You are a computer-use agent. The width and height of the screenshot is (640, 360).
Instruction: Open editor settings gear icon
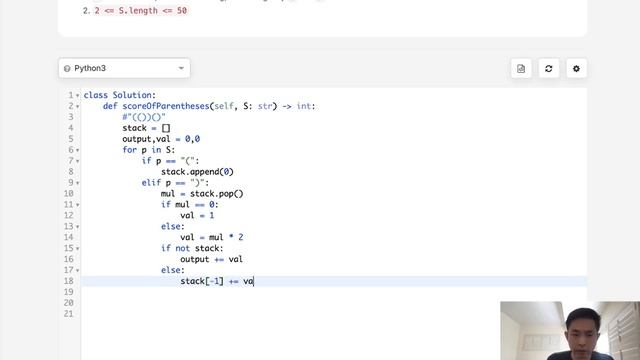click(x=576, y=69)
